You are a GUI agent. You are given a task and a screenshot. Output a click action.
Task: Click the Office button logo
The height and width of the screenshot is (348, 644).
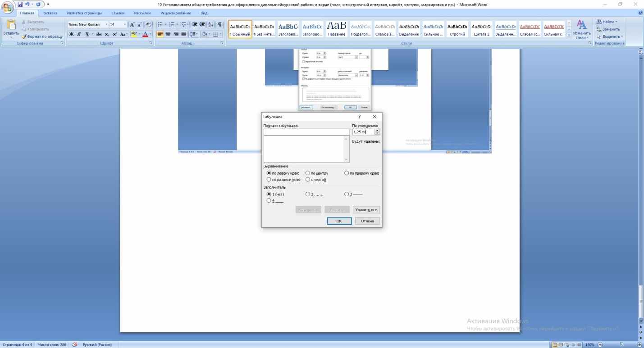point(8,8)
